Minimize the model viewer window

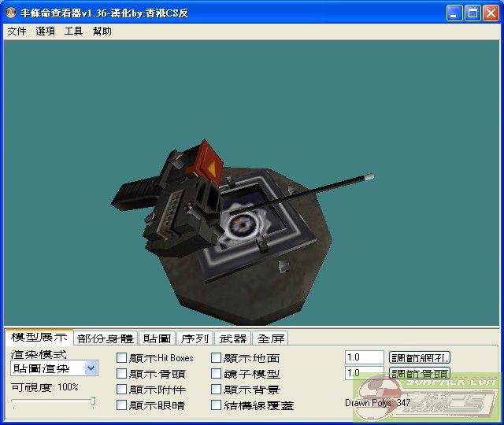[454, 13]
